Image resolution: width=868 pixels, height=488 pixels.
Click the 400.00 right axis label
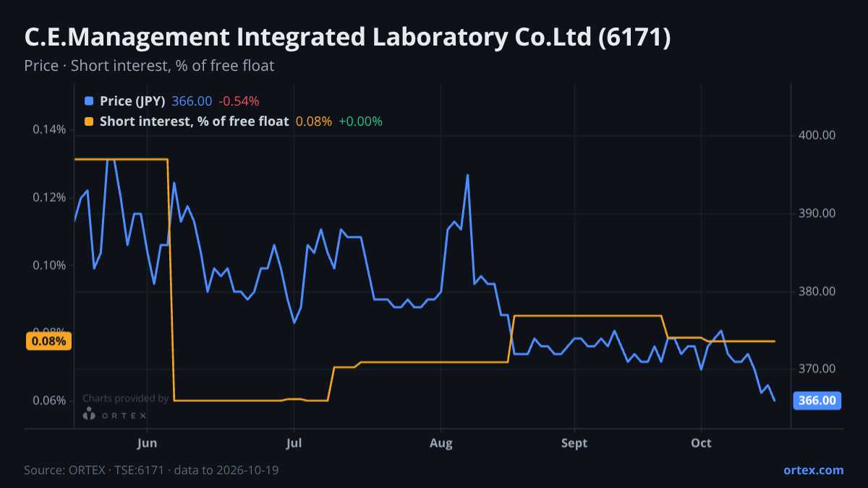pos(817,135)
